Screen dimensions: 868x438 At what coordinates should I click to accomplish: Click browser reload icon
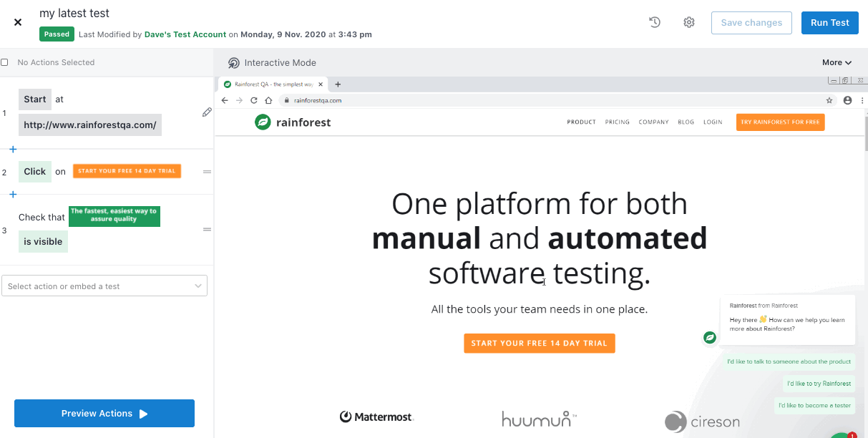[254, 100]
